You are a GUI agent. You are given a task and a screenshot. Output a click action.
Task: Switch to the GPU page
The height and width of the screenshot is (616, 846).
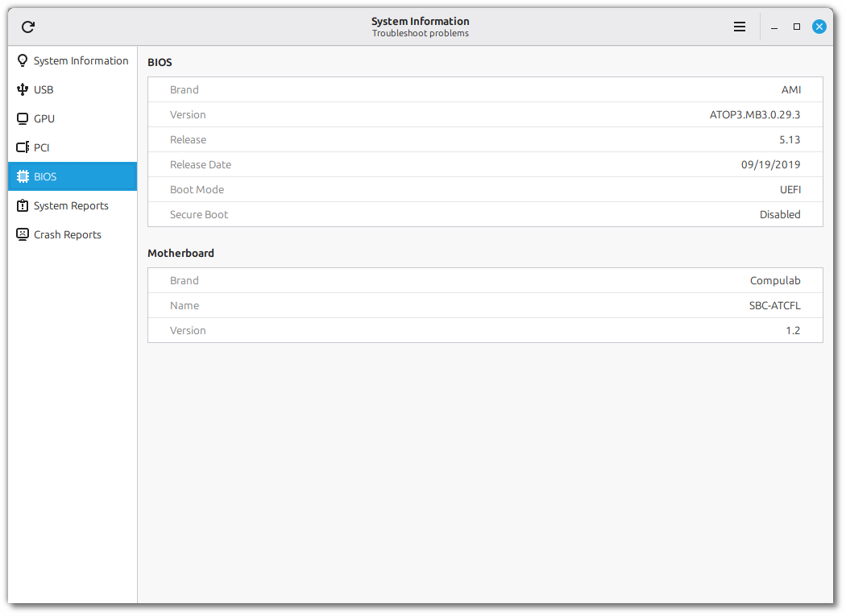coord(73,118)
